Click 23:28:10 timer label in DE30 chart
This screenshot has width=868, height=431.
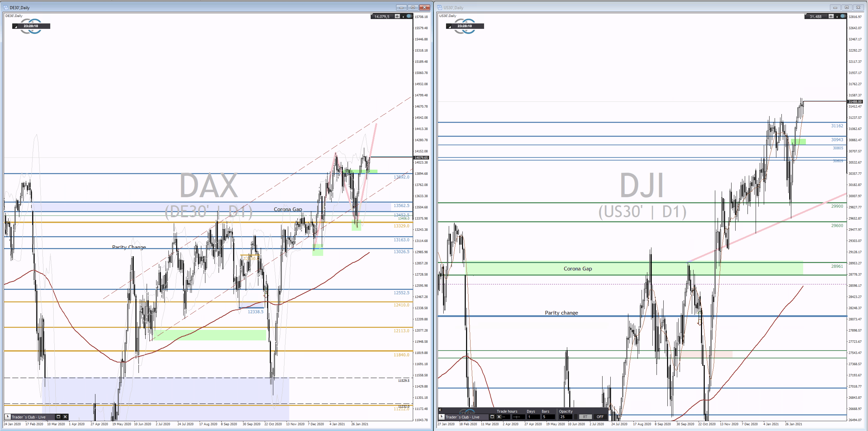[x=31, y=26]
